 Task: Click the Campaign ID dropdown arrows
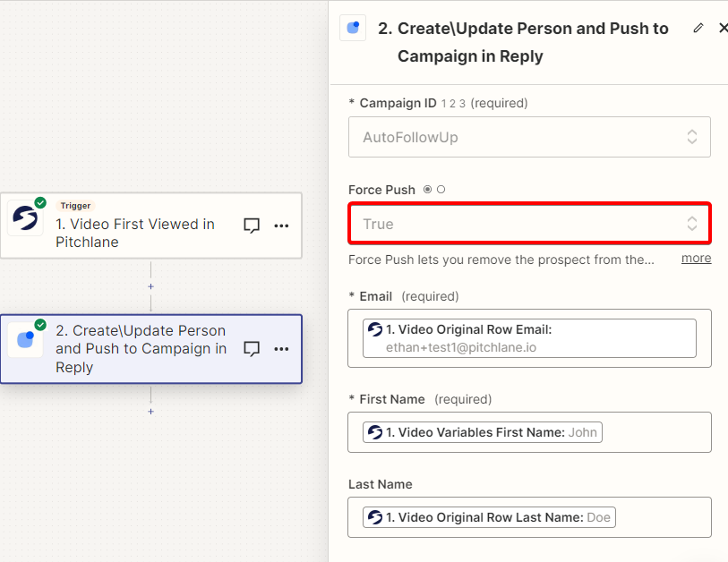tap(692, 137)
